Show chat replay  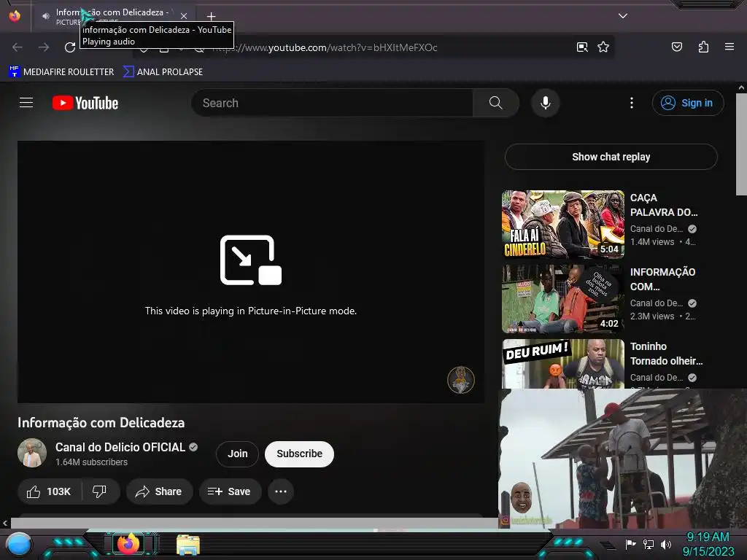611,157
